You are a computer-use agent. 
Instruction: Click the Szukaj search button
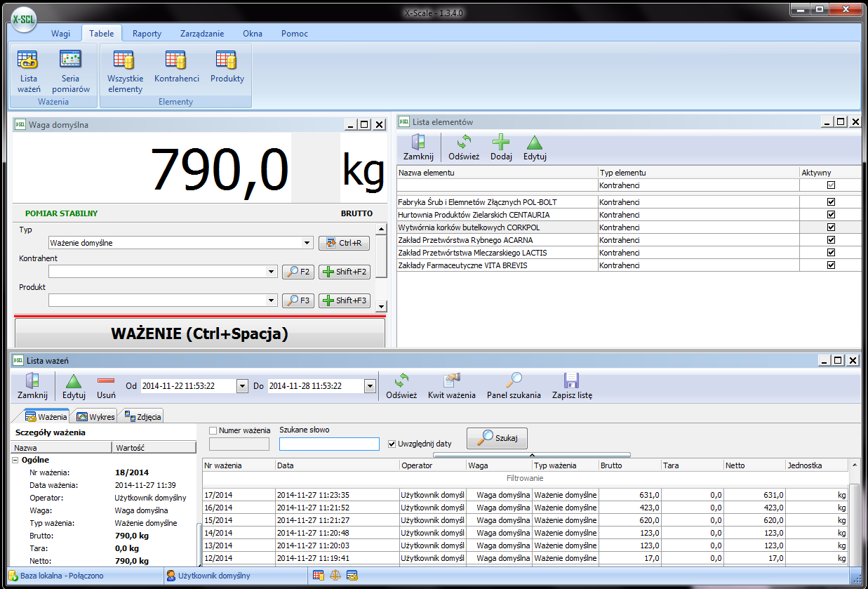tap(497, 438)
